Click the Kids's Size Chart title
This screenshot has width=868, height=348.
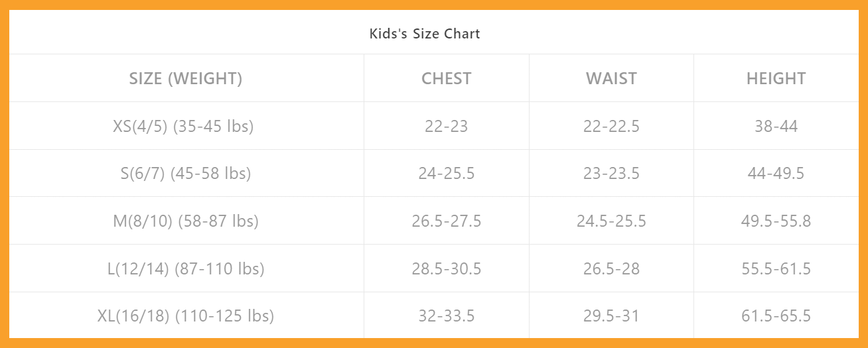425,34
